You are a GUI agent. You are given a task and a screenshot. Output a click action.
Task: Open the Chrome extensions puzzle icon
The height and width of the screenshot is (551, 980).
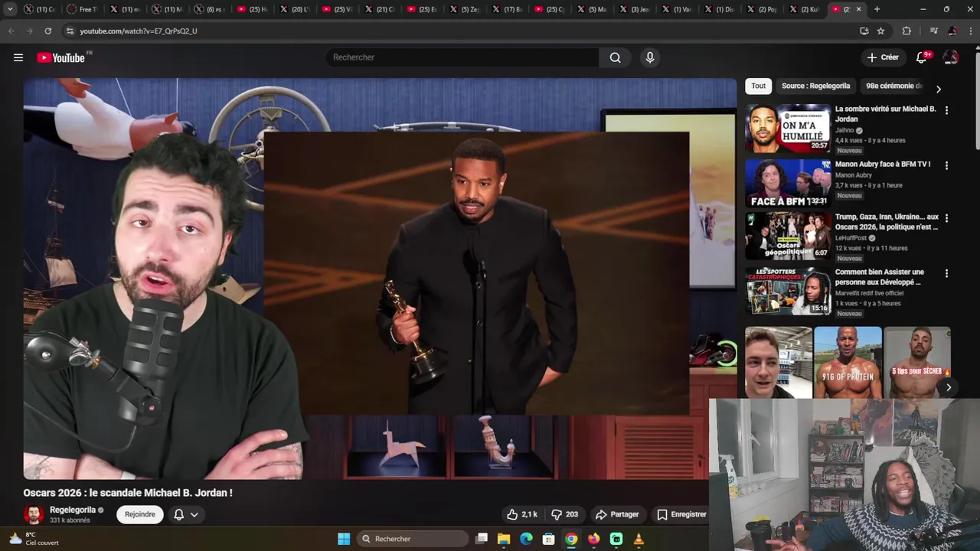coord(906,31)
